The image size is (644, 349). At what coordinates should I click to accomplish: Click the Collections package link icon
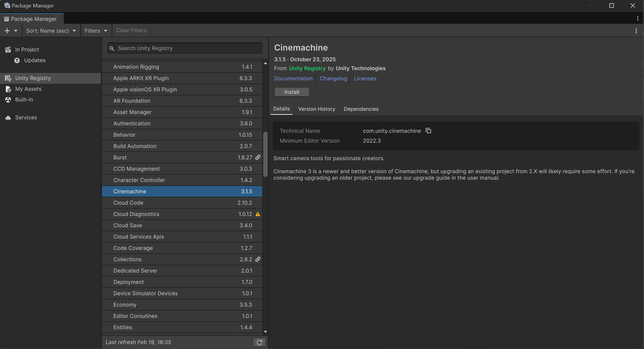pyautogui.click(x=258, y=259)
